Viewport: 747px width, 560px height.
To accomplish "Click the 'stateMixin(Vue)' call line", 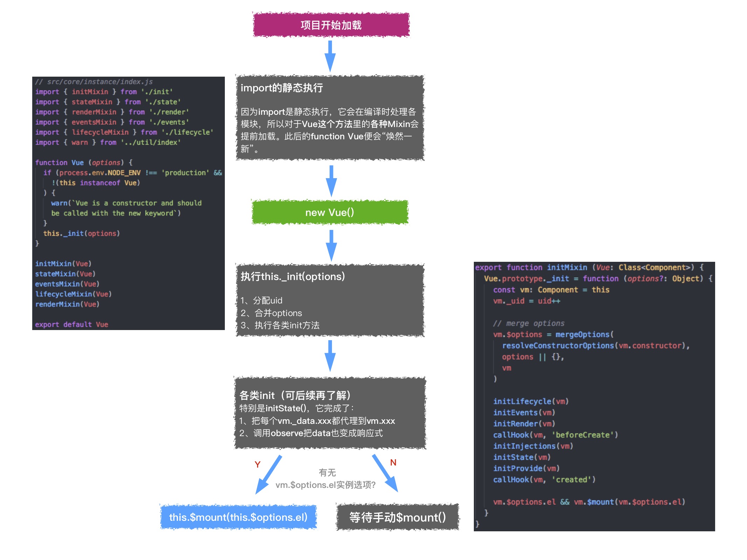I will coord(65,274).
